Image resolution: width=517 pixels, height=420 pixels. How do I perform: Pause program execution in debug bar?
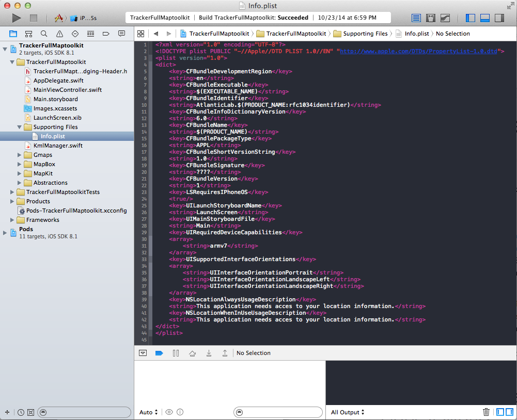[x=176, y=353]
